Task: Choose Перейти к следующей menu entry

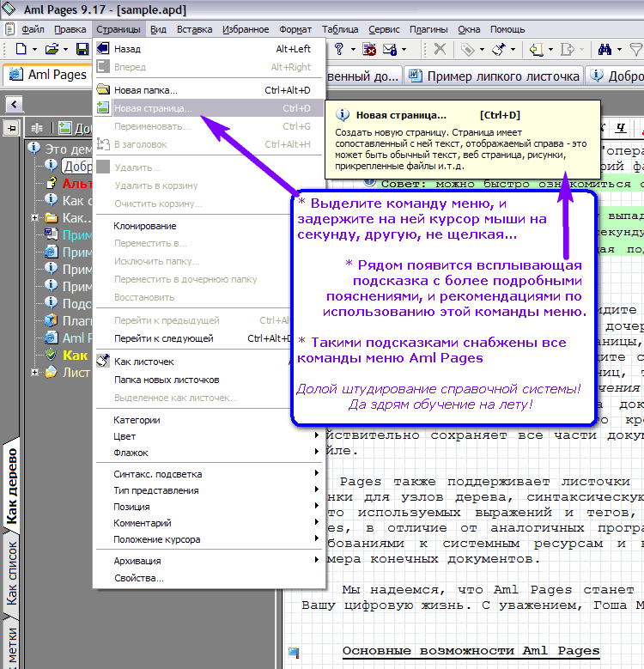Action: 164,338
